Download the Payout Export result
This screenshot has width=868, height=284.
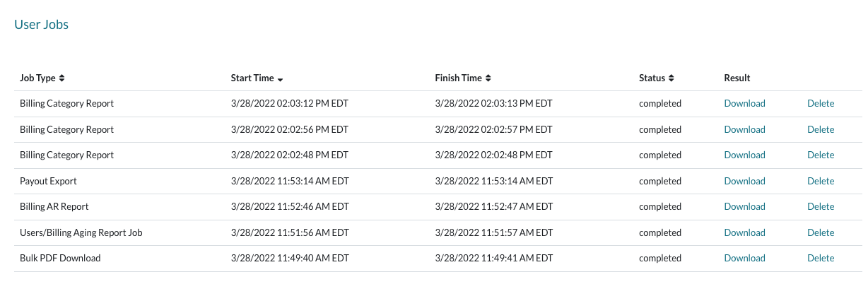744,181
